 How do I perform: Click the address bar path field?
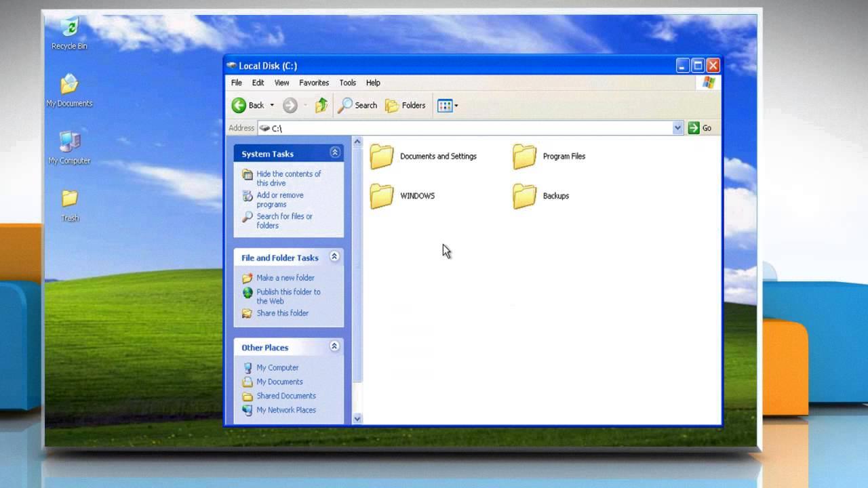[468, 128]
